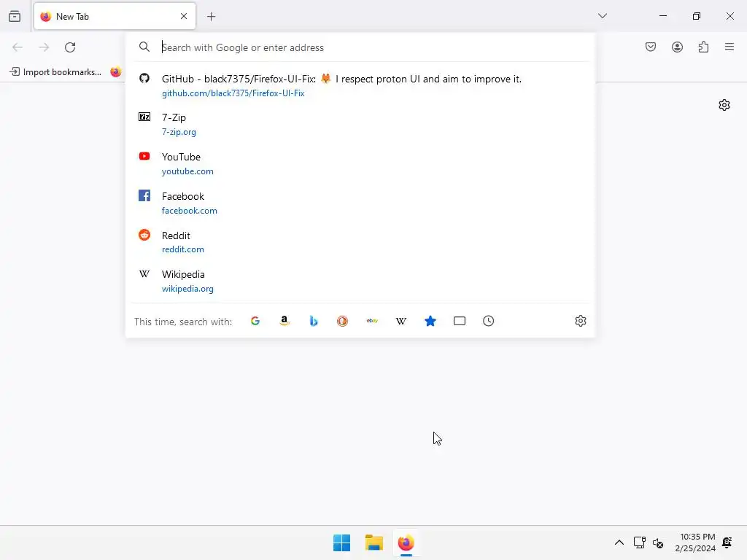Show hidden system tray icons
747x560 pixels.
(619, 542)
